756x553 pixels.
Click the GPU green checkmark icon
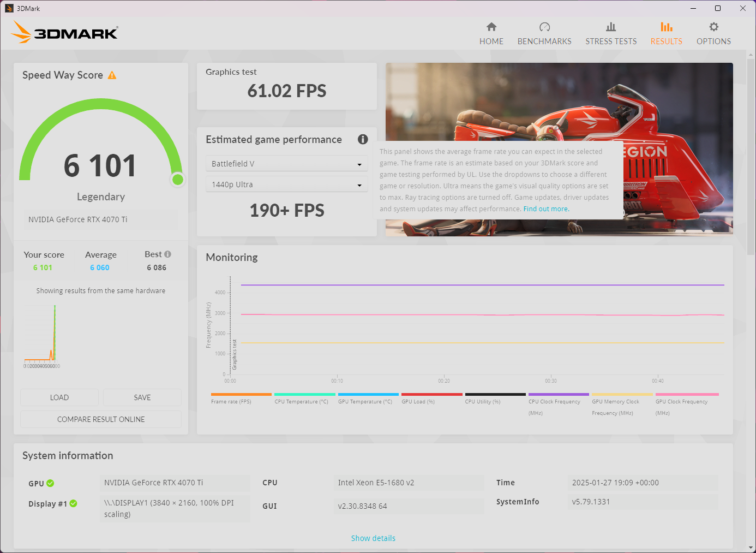point(50,483)
